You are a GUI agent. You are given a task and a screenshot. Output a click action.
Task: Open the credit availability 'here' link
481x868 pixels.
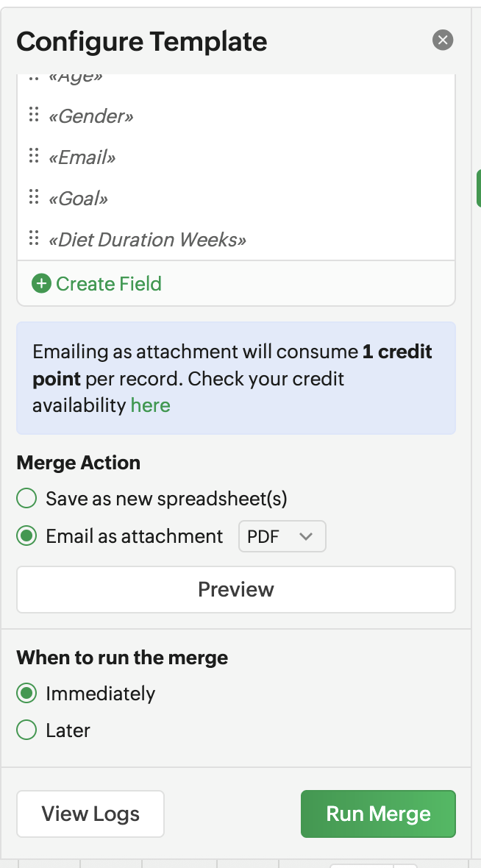point(151,405)
